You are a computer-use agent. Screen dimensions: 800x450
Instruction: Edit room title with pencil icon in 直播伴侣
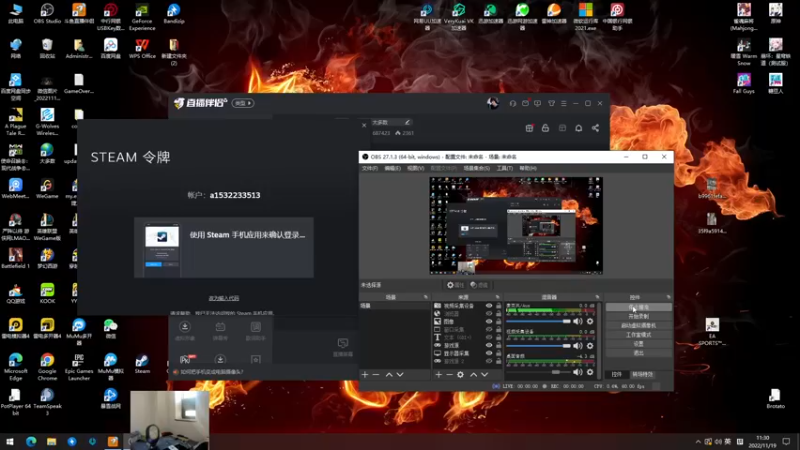[x=407, y=122]
